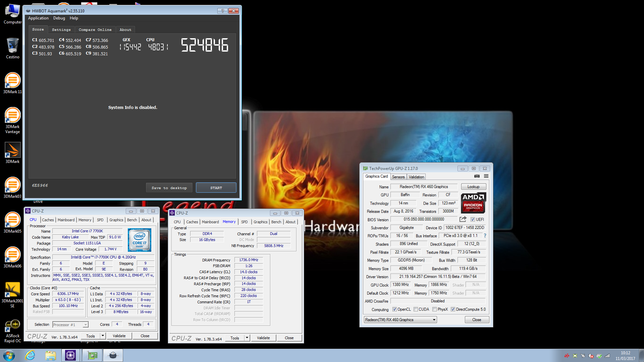
Task: Click the Driver Version field in GPU-Z
Action: (x=438, y=277)
